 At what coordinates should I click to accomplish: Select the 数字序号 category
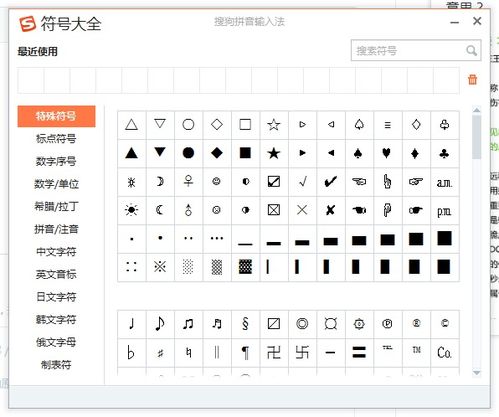[x=56, y=161]
